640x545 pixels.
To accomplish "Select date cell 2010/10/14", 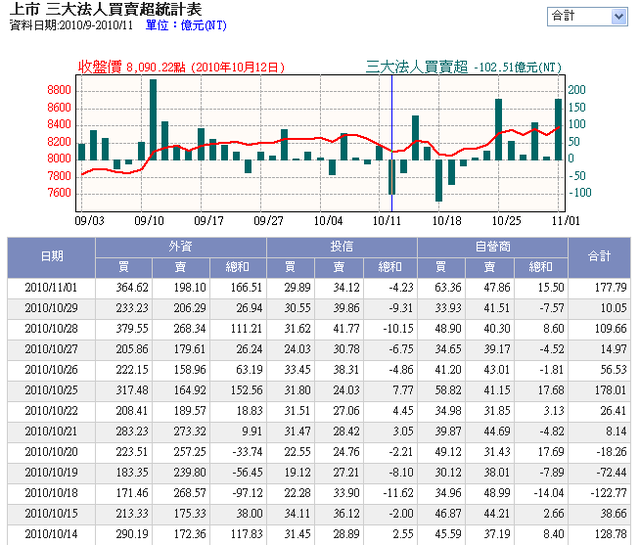I will pos(51,534).
